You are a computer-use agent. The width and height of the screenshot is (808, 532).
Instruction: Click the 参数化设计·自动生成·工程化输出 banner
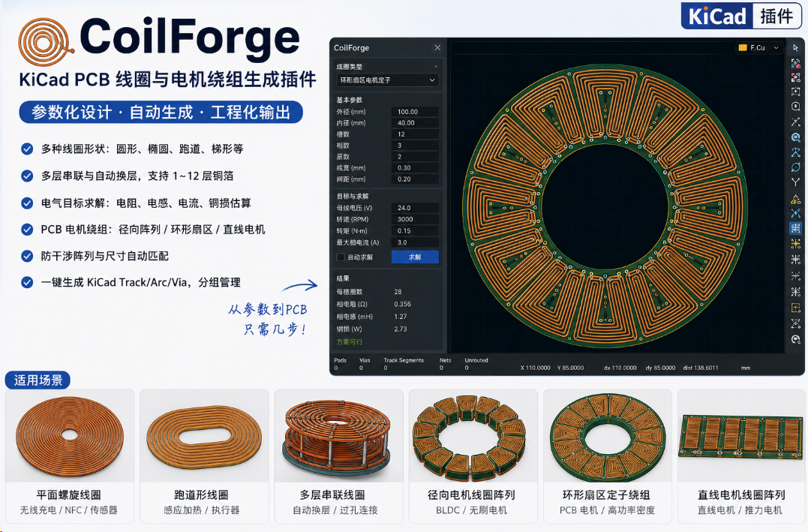point(161,112)
